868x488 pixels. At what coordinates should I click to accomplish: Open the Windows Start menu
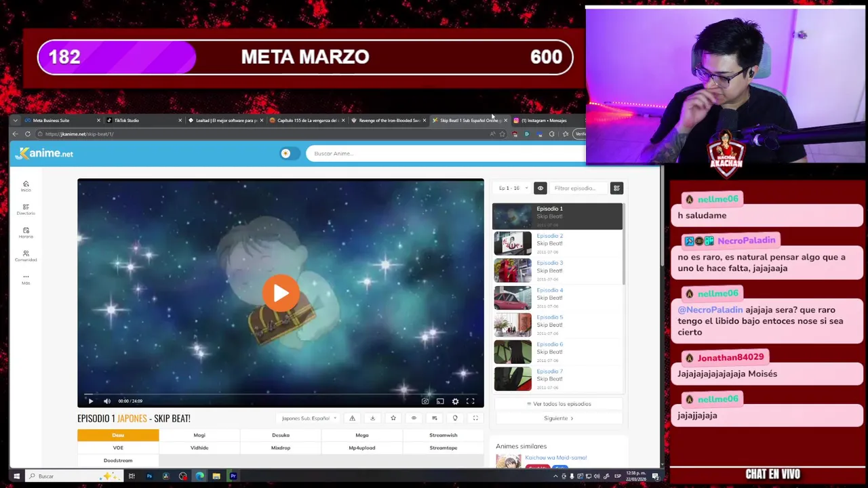[x=16, y=476]
